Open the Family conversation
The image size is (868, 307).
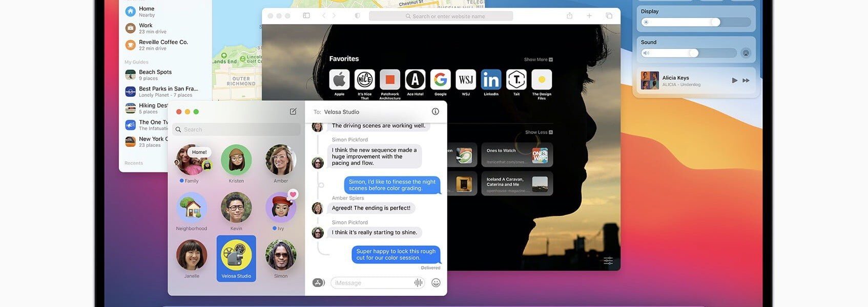(x=192, y=164)
